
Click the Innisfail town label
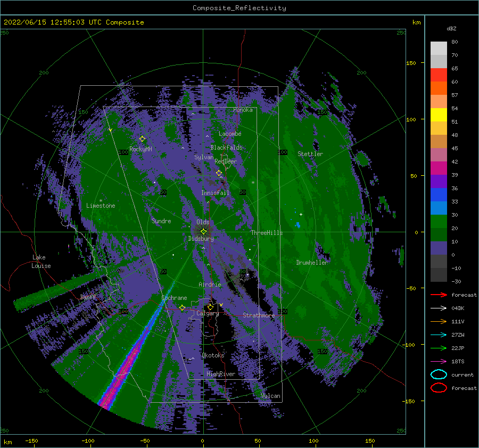tap(215, 193)
